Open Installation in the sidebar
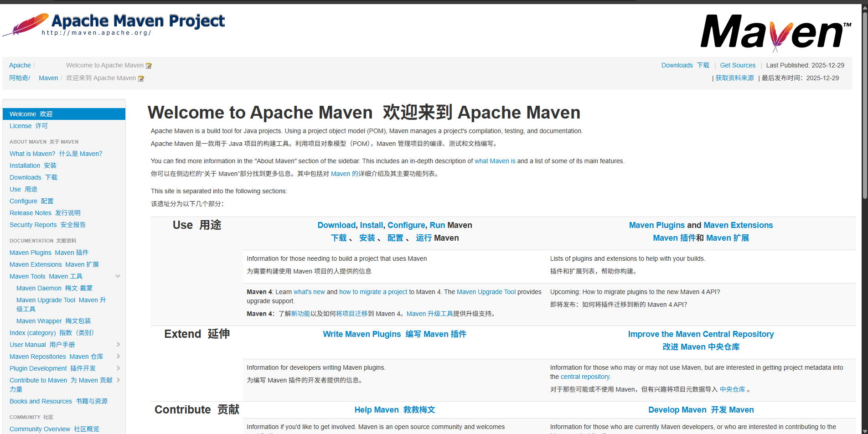This screenshot has width=868, height=434. pos(33,165)
